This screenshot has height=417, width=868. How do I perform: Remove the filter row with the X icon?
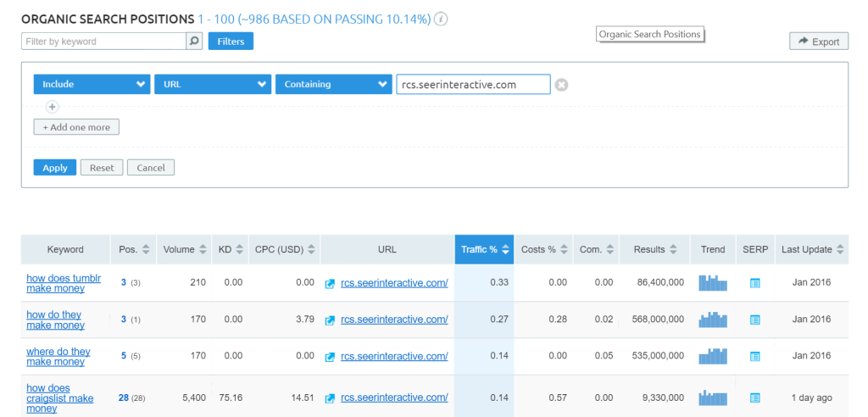561,85
